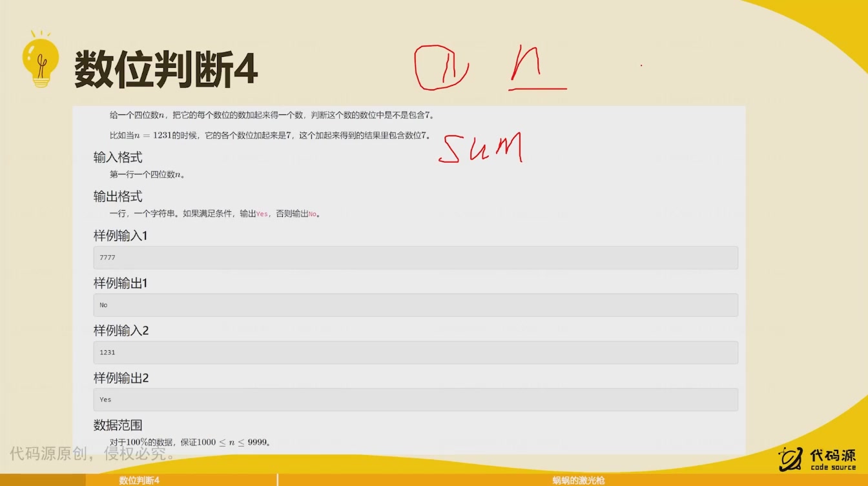Click the 数据范围 heading
The width and height of the screenshot is (868, 486).
118,425
